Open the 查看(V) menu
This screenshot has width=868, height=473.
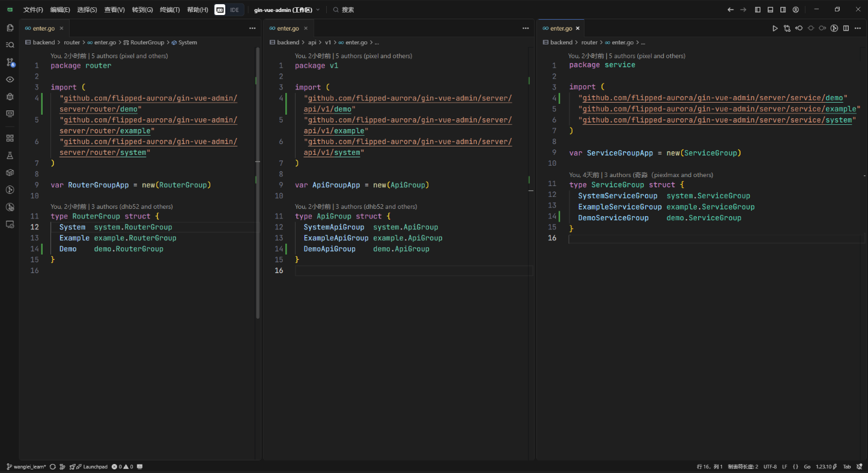click(114, 10)
